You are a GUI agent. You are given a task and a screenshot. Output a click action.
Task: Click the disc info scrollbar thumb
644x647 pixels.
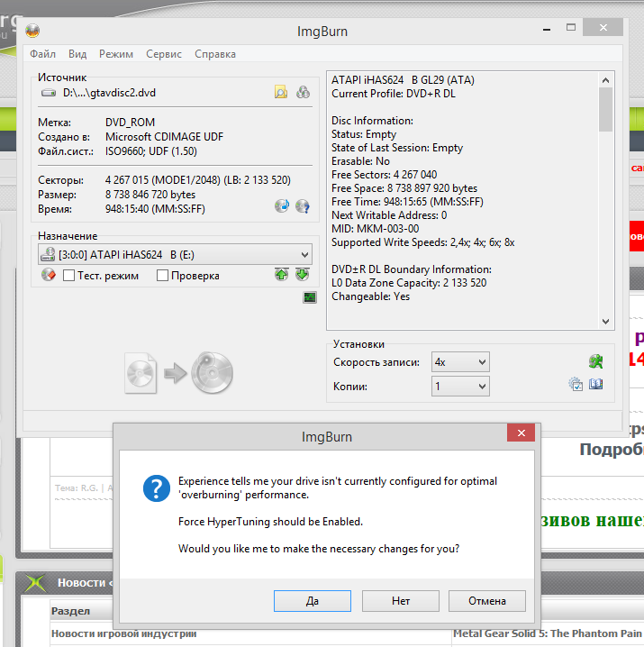[x=605, y=109]
